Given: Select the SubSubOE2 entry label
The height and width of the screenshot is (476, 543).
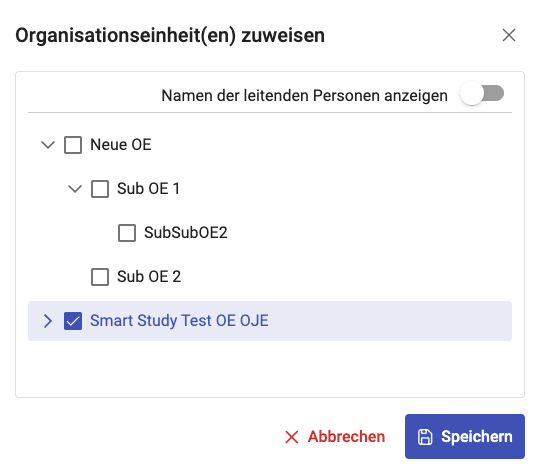Looking at the screenshot, I should [x=186, y=233].
